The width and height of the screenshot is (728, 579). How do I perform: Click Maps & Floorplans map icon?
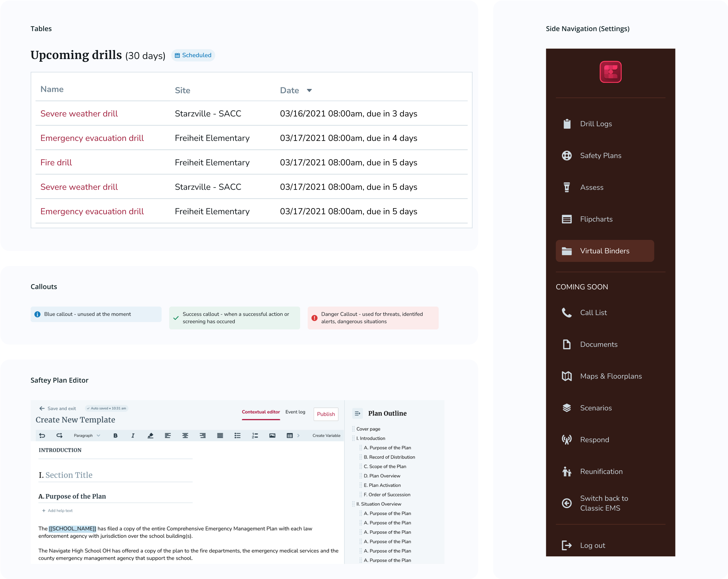pyautogui.click(x=567, y=376)
